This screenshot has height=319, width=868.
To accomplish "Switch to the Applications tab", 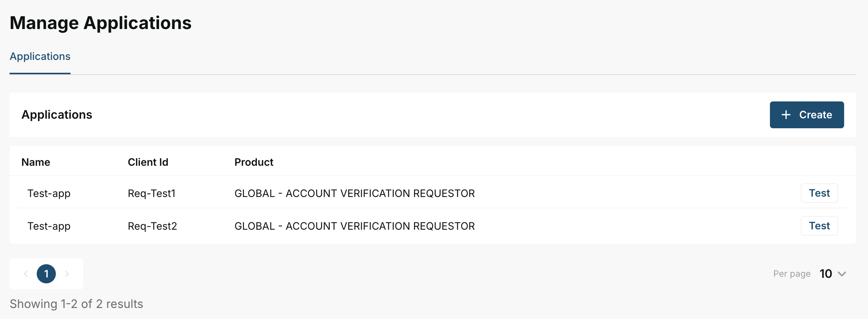I will click(40, 57).
